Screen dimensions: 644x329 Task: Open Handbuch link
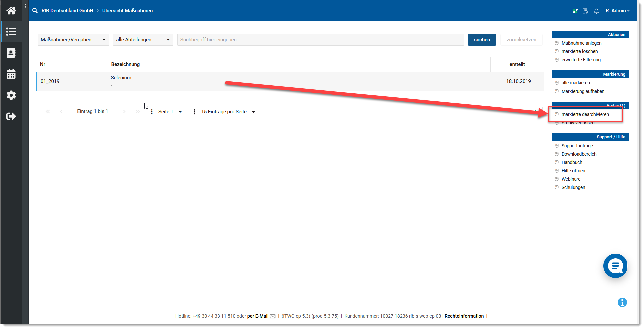(x=572, y=162)
